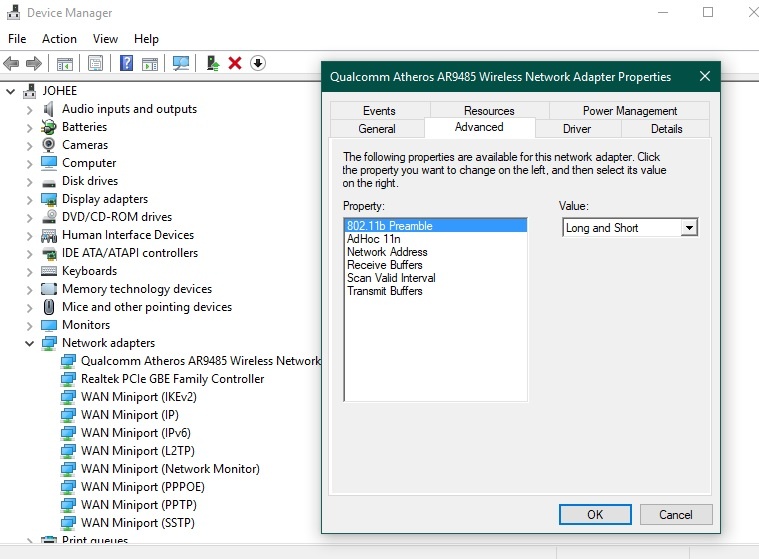759x559 pixels.
Task: Click Show/Hide console tree icon
Action: pyautogui.click(x=65, y=63)
